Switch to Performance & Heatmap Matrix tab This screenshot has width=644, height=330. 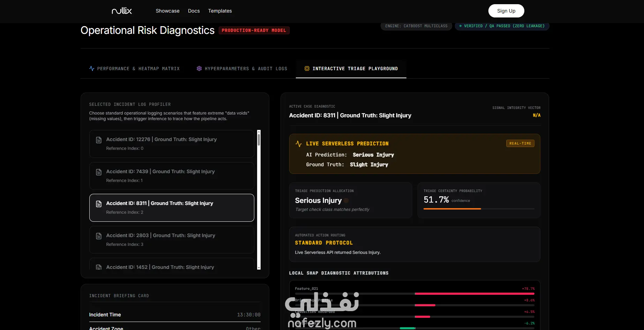[134, 69]
